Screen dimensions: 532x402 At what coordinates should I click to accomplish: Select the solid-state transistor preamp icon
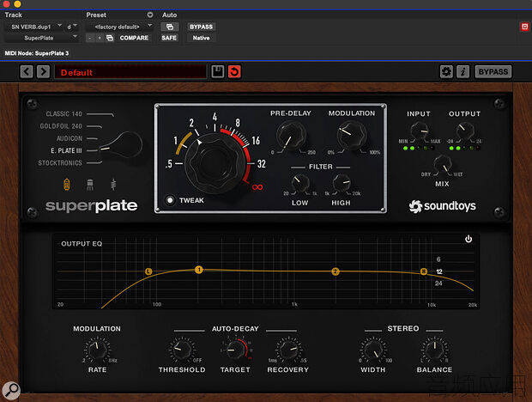(90, 185)
